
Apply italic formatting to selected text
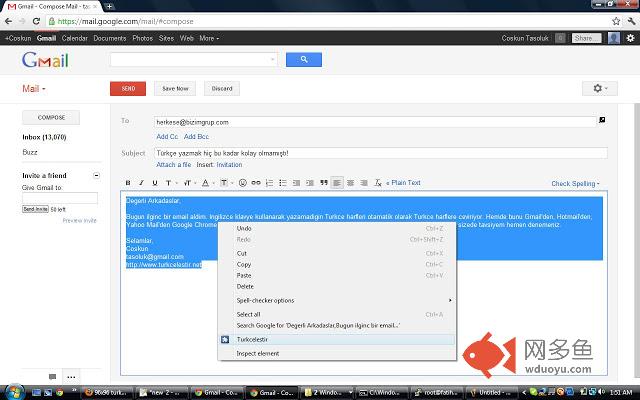pyautogui.click(x=141, y=183)
